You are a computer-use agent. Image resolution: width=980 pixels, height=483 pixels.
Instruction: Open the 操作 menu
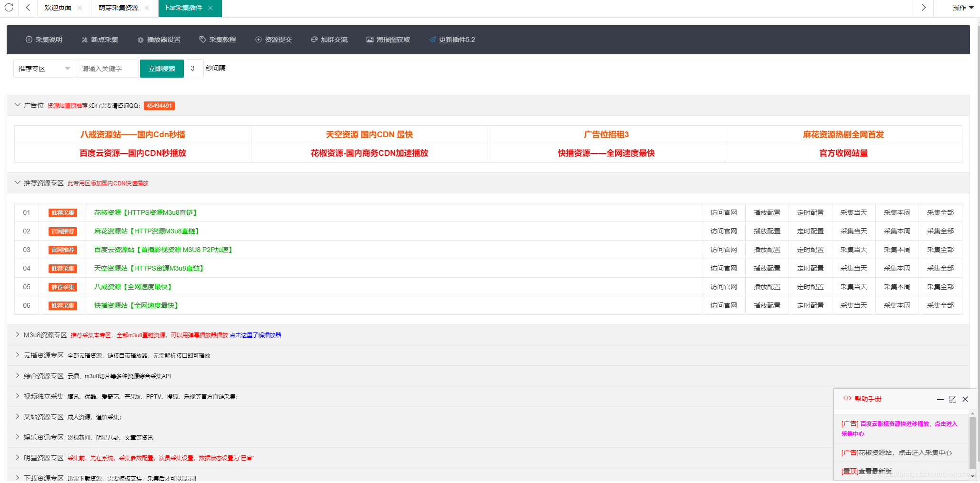coord(963,8)
